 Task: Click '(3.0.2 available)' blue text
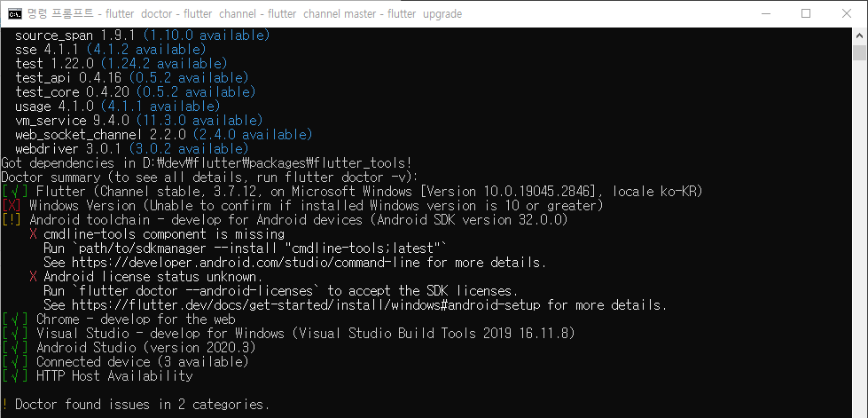[189, 148]
